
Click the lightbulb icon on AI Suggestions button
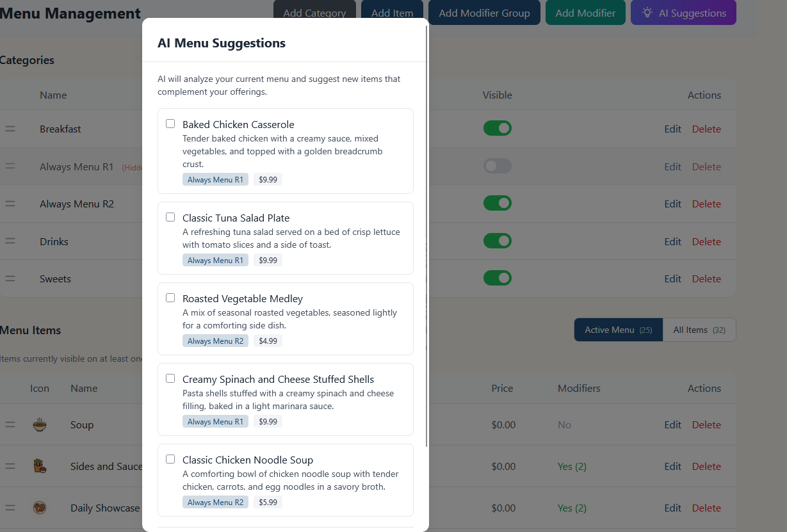pos(647,12)
